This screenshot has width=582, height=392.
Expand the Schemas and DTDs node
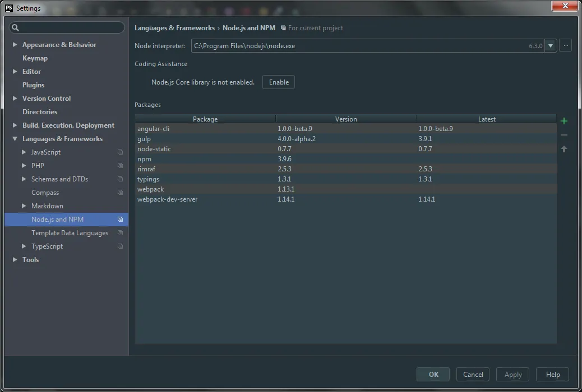pyautogui.click(x=24, y=179)
